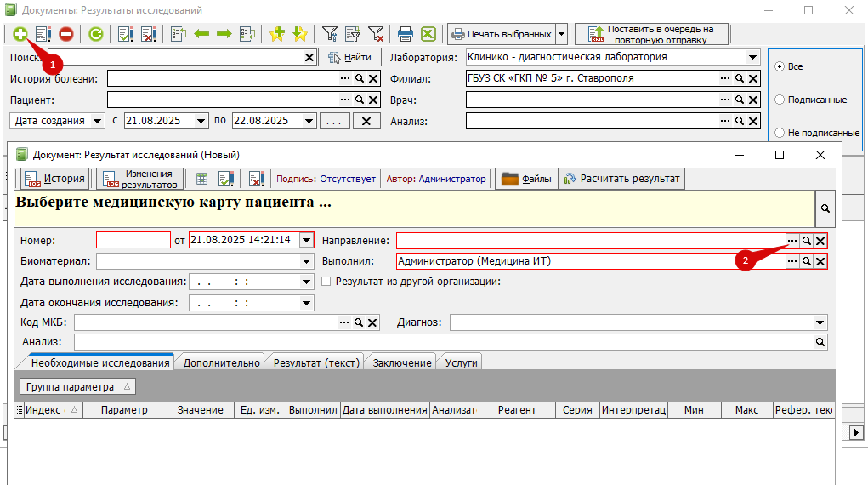868x485 pixels.
Task: Expand the Лаборатория dropdown
Action: click(x=752, y=57)
